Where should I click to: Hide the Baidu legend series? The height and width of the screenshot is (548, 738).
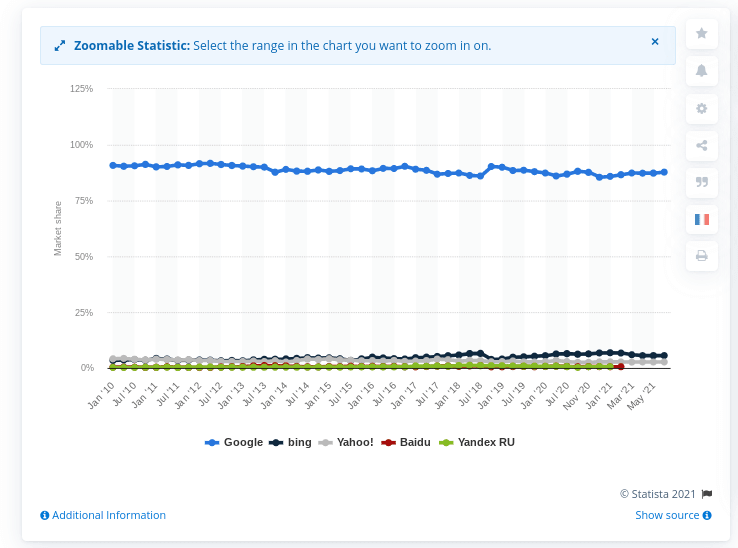415,442
